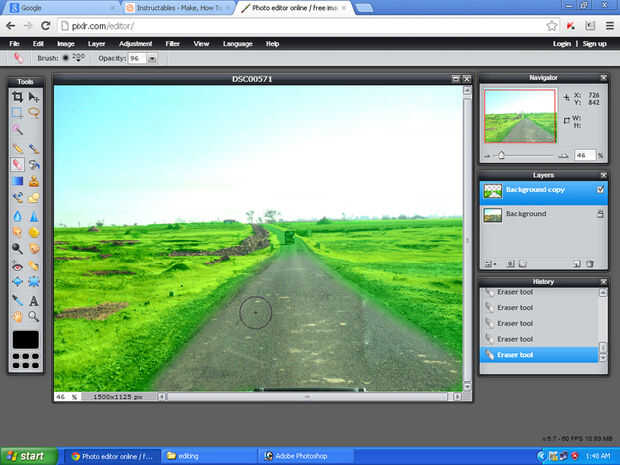Click Navigator zoom-out icon
The height and width of the screenshot is (465, 620).
487,156
